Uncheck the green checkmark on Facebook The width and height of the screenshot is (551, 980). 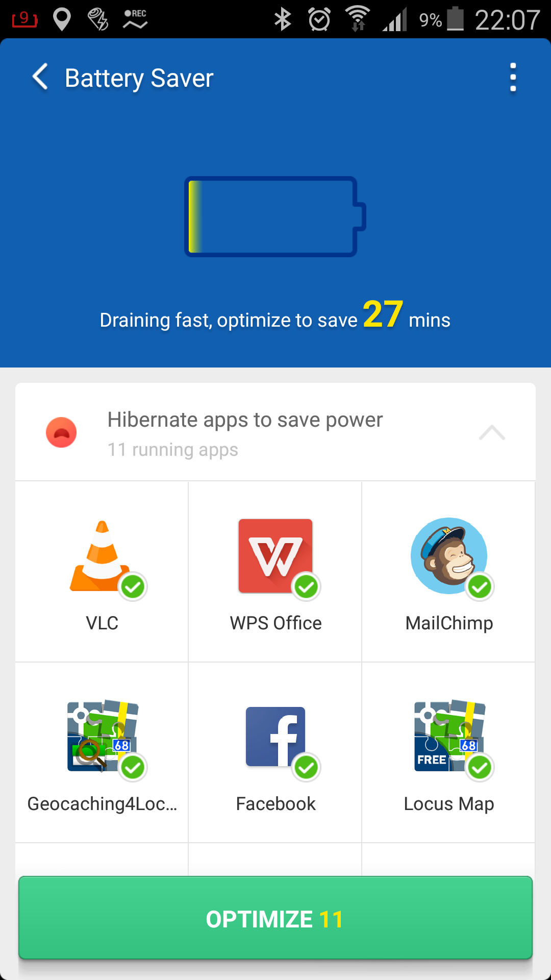[306, 768]
